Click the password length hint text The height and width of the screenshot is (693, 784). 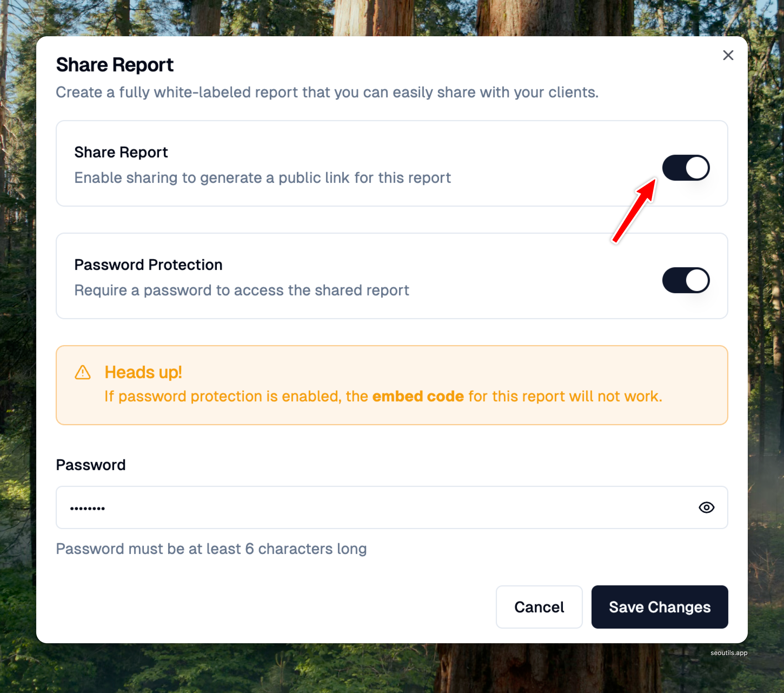coord(211,549)
